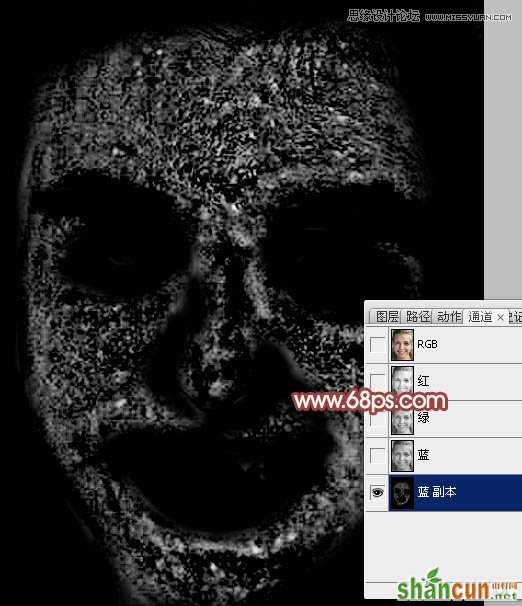Screen dimensions: 522x606
Task: Select the 红 channel thumbnail
Action: tap(402, 381)
